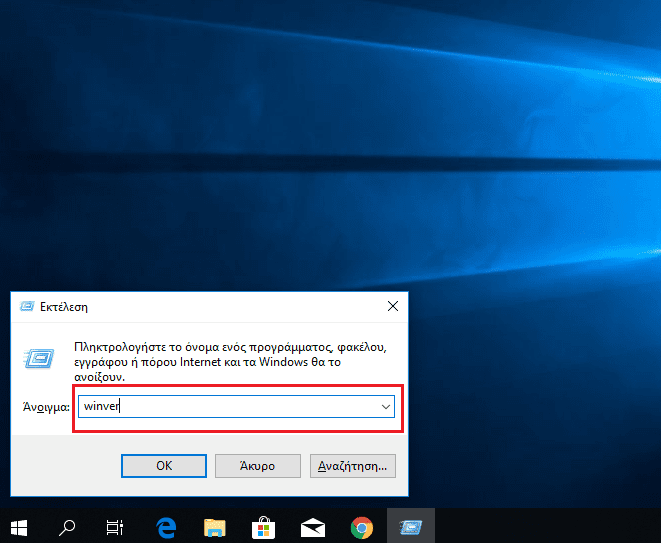
Task: Cancel with the Άκυρο button
Action: coord(258,466)
